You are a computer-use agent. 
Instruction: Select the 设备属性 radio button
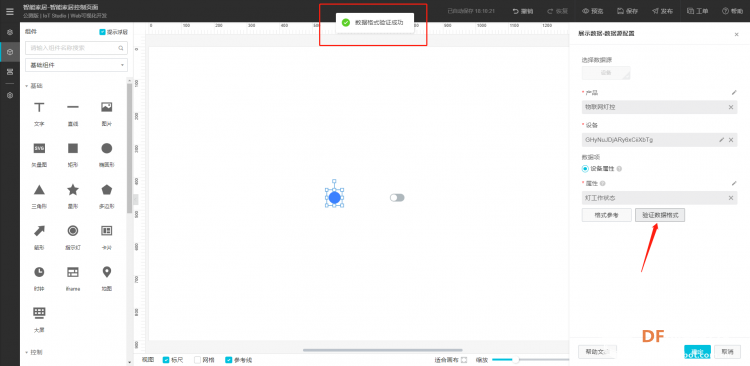pos(585,169)
